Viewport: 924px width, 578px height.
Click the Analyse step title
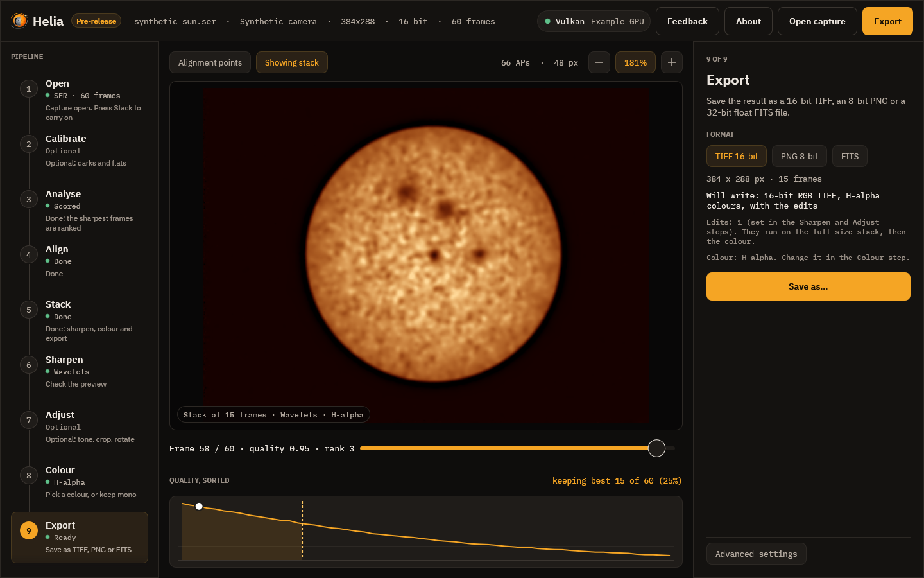(63, 194)
